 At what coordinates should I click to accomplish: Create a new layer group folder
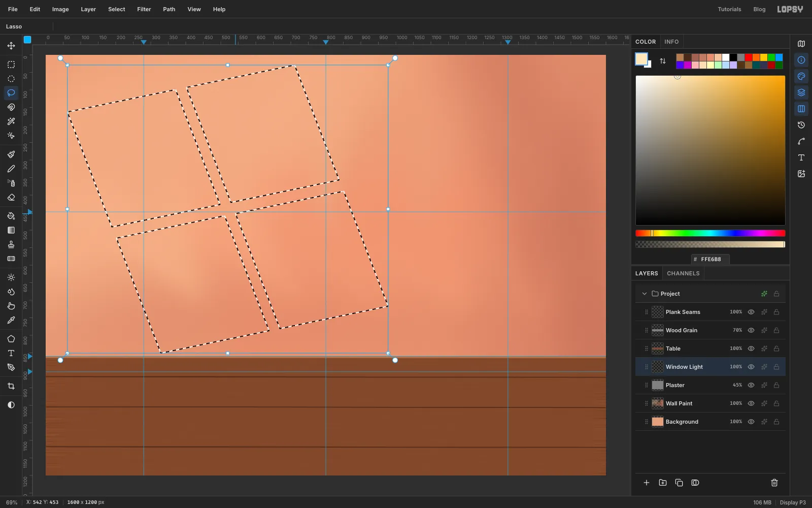click(663, 483)
